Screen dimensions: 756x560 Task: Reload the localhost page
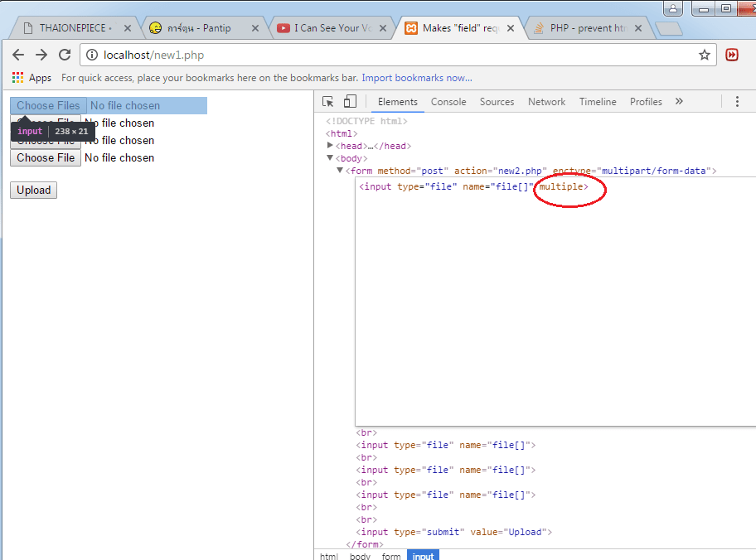65,56
